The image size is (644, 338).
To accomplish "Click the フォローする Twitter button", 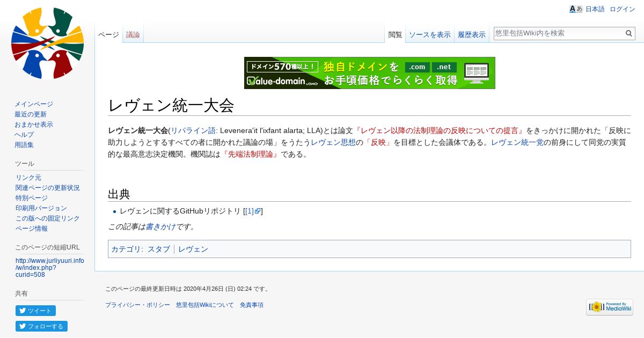I will pos(41,326).
